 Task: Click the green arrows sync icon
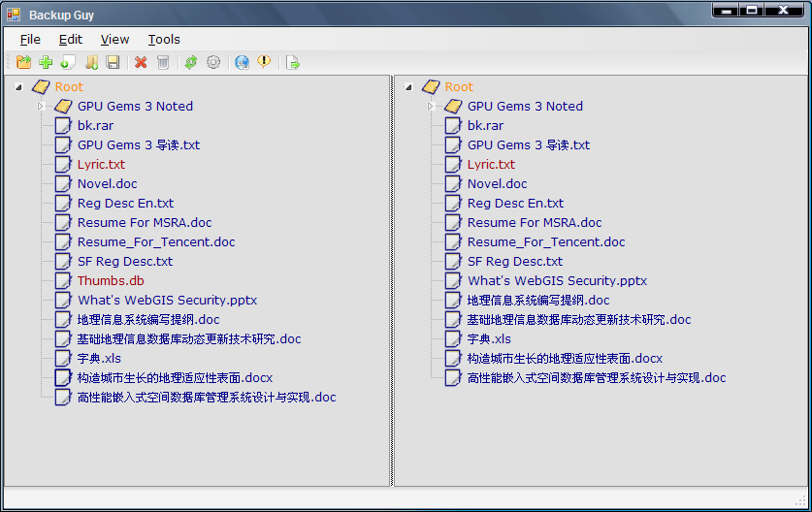[x=191, y=63]
